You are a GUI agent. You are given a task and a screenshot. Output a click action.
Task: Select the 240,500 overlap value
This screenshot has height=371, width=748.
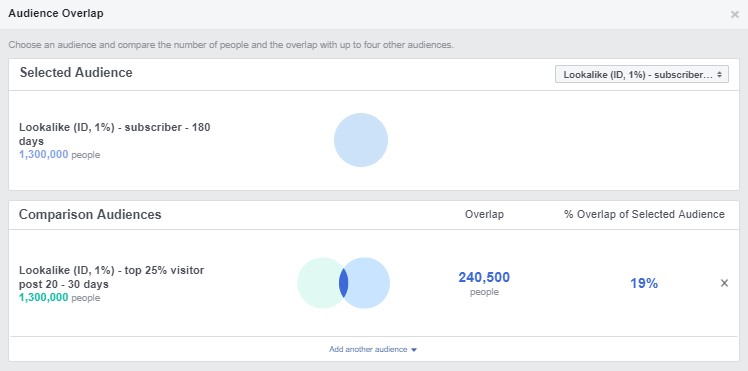pyautogui.click(x=484, y=278)
